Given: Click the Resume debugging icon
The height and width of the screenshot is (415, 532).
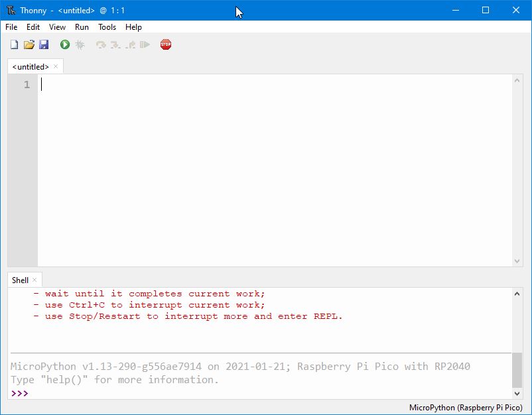Looking at the screenshot, I should click(x=145, y=44).
